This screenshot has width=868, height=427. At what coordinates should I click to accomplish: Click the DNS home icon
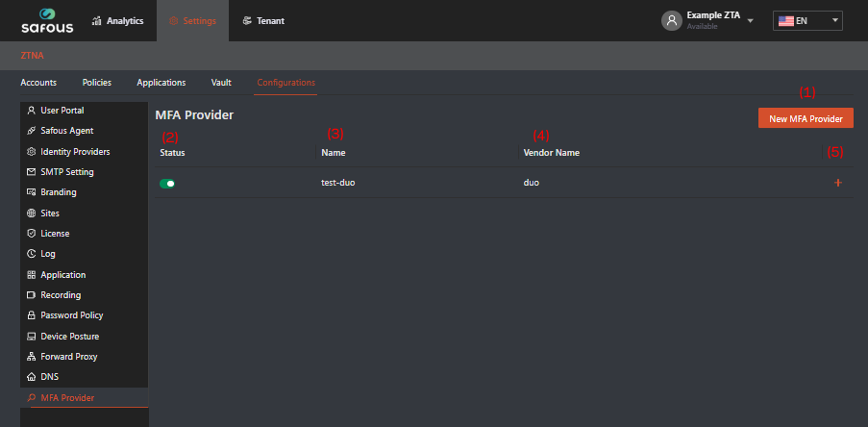32,377
